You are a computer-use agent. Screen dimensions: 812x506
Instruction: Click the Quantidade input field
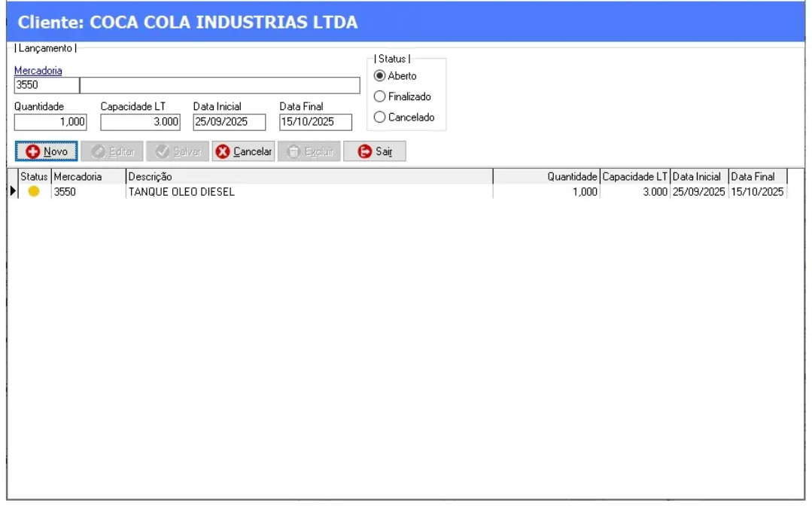tap(50, 122)
